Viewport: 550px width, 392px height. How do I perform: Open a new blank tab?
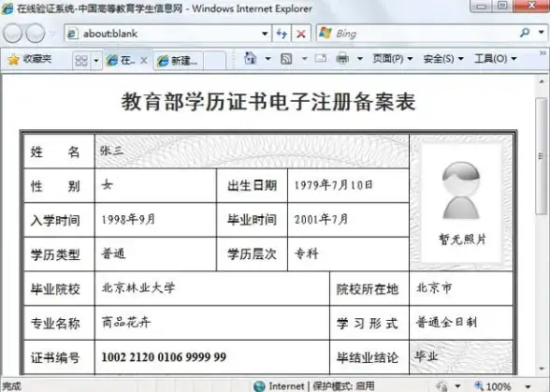[215, 61]
